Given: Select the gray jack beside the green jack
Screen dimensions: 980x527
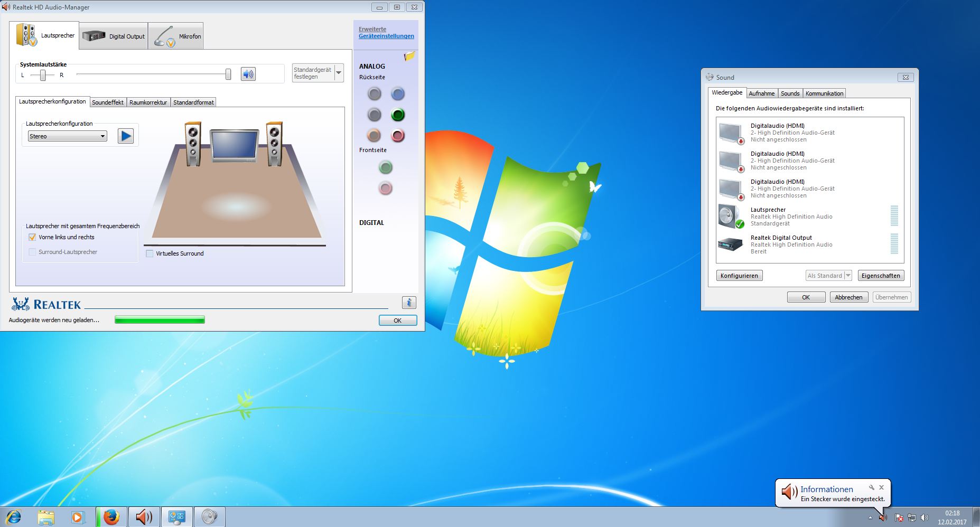Looking at the screenshot, I should tap(374, 115).
